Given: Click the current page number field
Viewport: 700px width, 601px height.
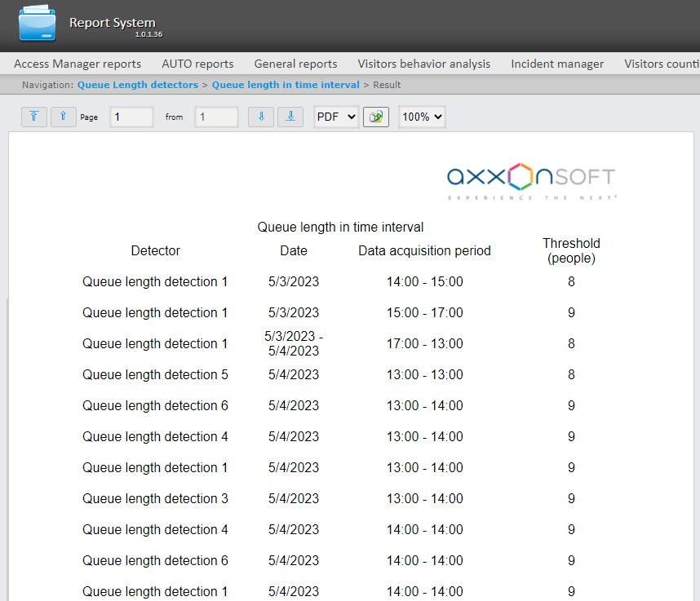Looking at the screenshot, I should [x=131, y=117].
